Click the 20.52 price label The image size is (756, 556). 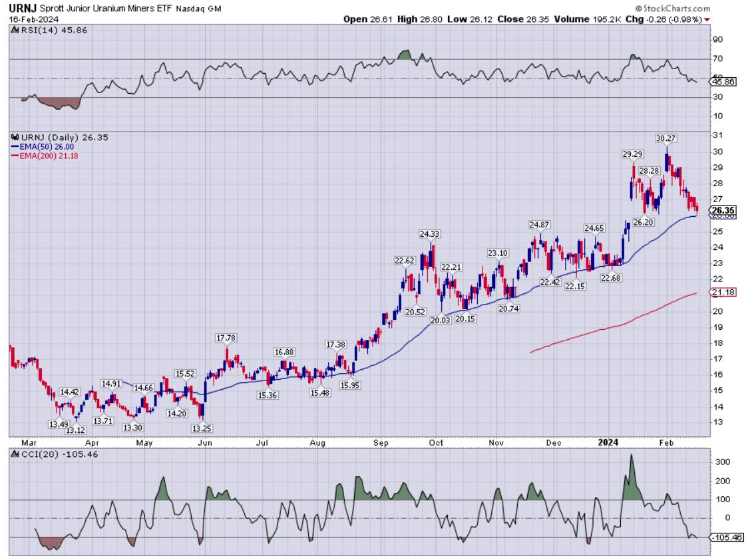click(415, 312)
